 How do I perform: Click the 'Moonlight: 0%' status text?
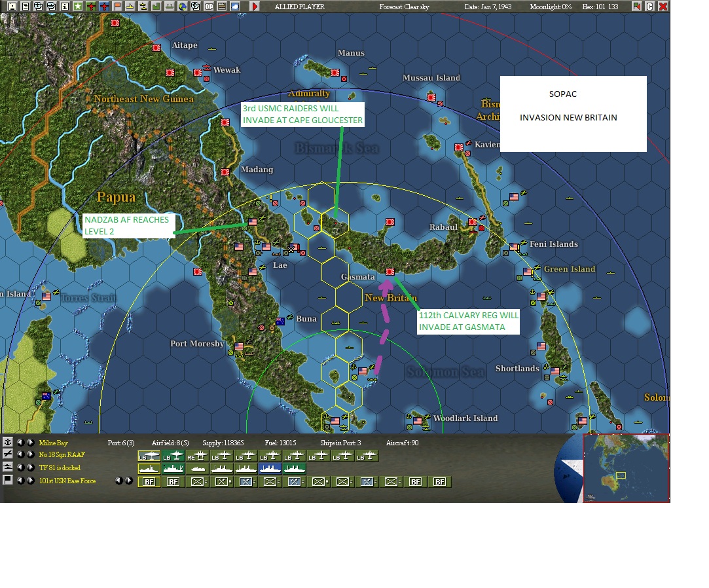coord(551,7)
